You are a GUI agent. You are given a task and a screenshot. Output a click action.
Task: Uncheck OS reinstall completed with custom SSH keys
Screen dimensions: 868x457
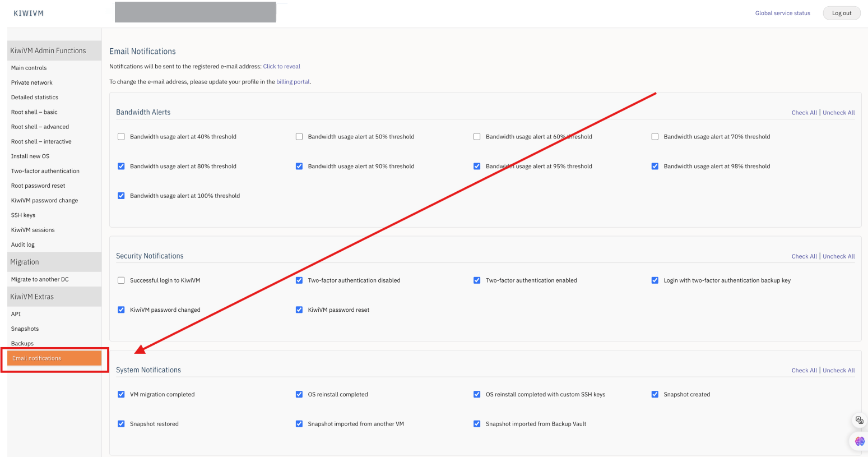[x=477, y=394]
